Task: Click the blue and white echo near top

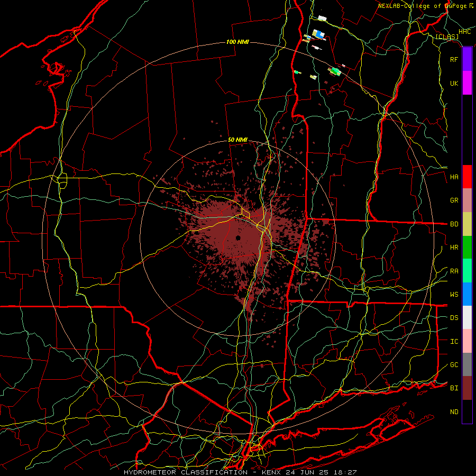Action: [318, 34]
